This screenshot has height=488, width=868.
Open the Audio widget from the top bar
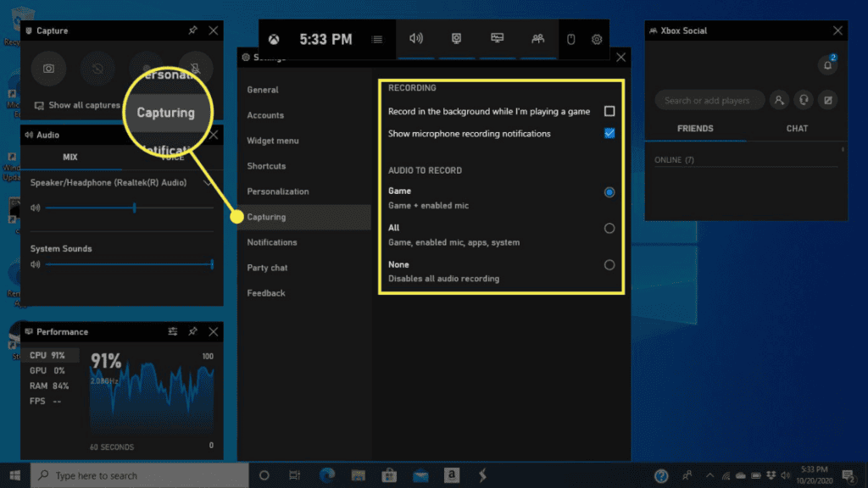pos(415,38)
